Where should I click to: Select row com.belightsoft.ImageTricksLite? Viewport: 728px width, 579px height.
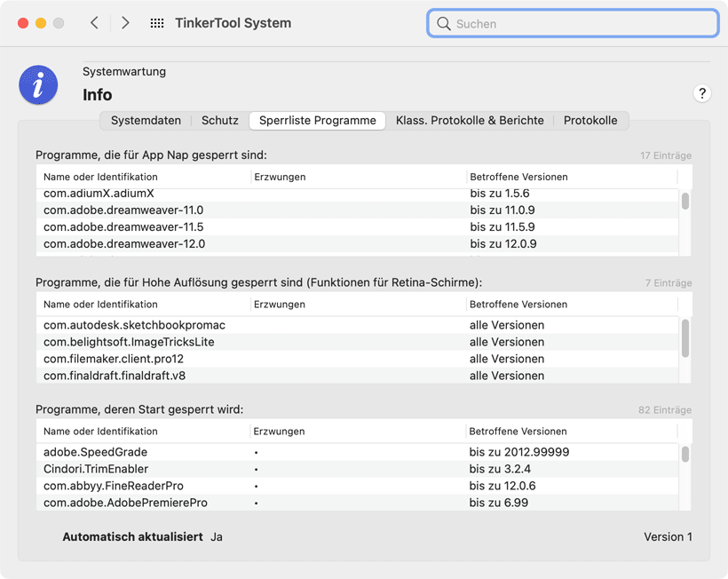[358, 342]
